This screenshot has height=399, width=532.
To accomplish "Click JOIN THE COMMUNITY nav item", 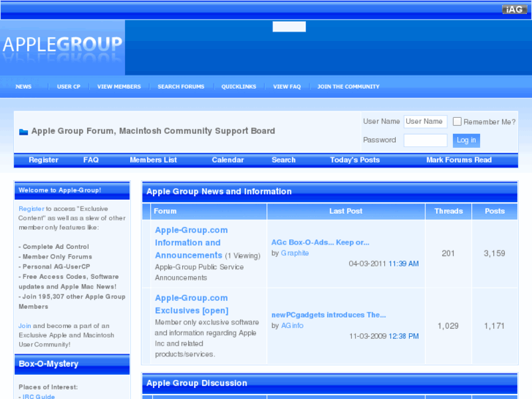I will pos(348,86).
